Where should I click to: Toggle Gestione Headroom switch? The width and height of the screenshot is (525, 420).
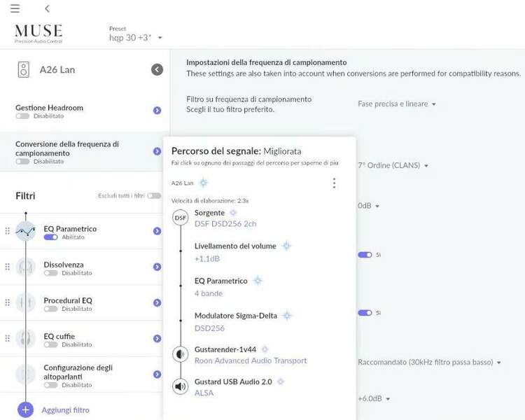[22, 116]
